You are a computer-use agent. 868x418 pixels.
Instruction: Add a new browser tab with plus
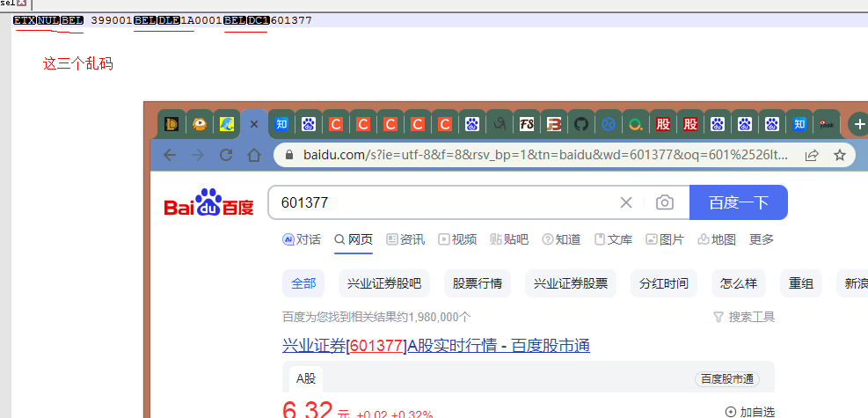tap(858, 125)
